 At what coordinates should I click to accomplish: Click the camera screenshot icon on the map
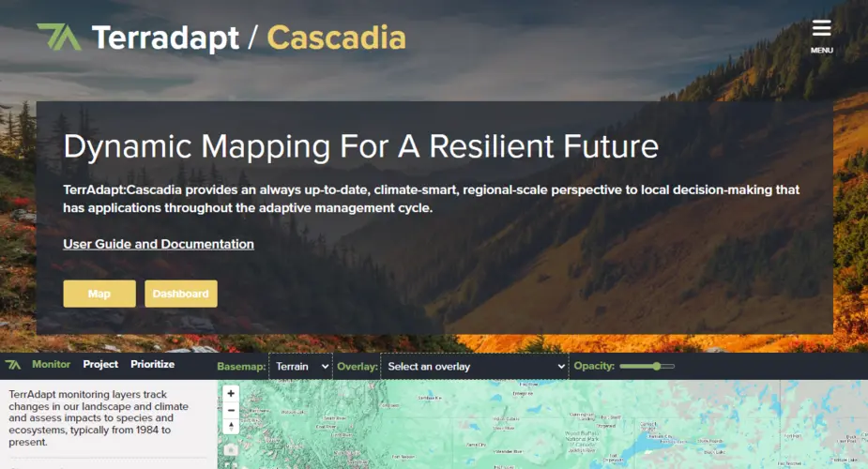pos(231,450)
